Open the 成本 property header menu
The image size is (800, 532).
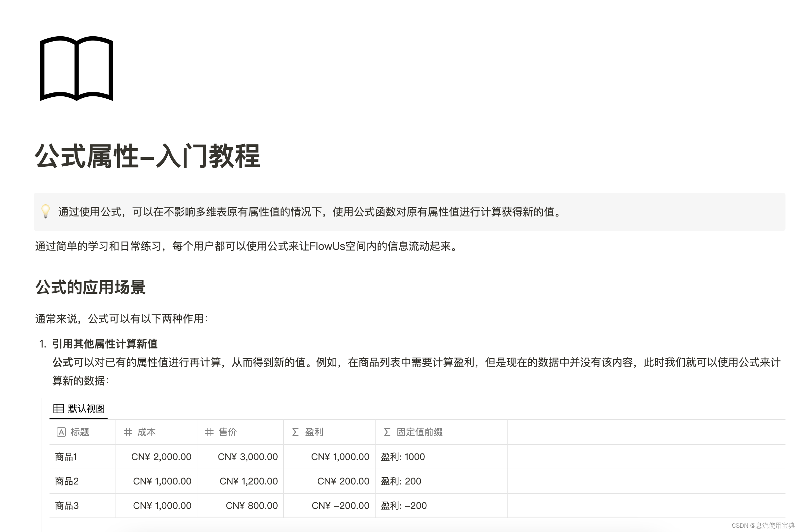[146, 432]
